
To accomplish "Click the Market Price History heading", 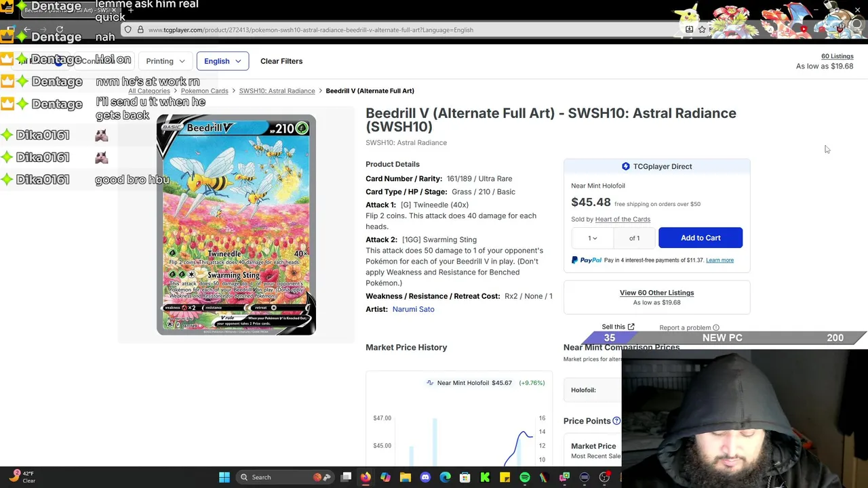I will pos(406,347).
